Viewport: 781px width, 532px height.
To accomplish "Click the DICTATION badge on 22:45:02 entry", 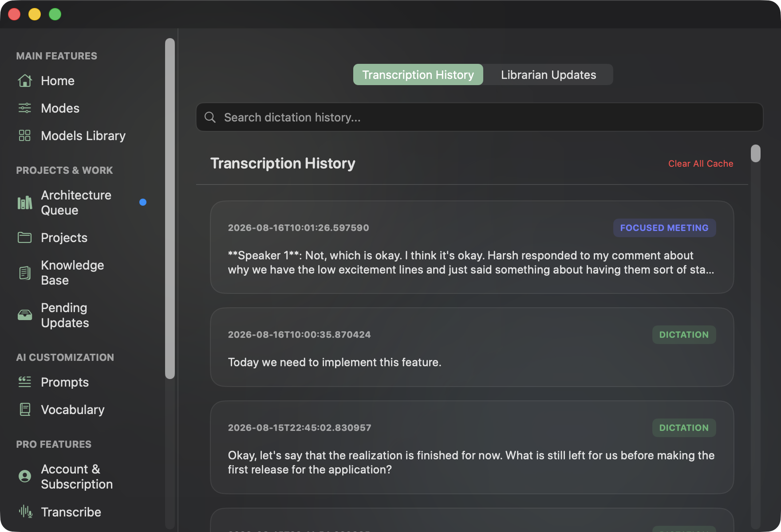I will coord(684,428).
